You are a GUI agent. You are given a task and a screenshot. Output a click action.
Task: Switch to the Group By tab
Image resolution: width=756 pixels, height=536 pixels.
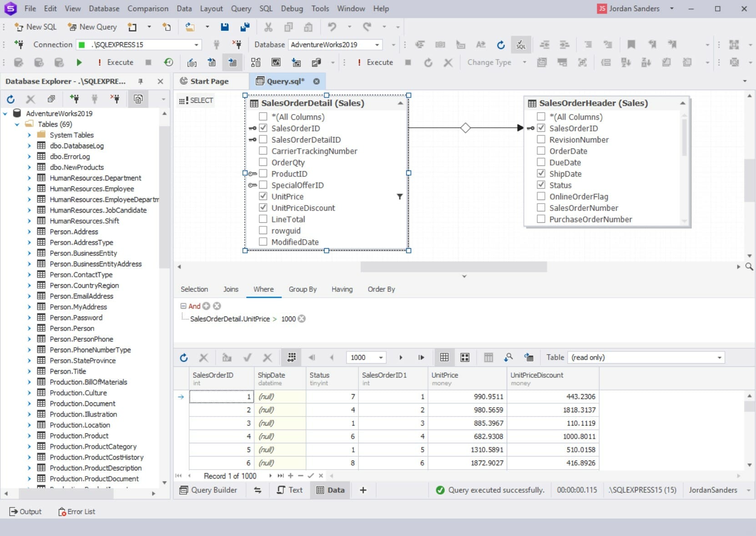[302, 289]
